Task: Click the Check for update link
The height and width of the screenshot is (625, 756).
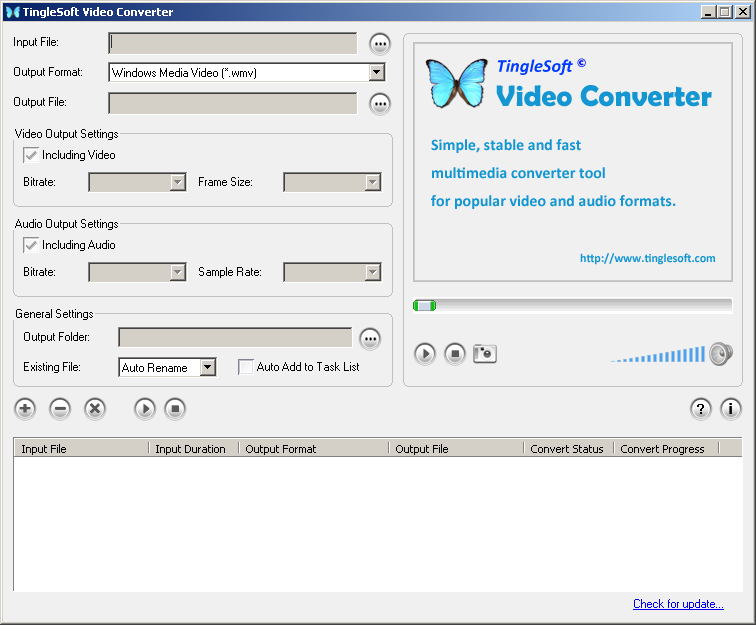Action: (x=678, y=604)
